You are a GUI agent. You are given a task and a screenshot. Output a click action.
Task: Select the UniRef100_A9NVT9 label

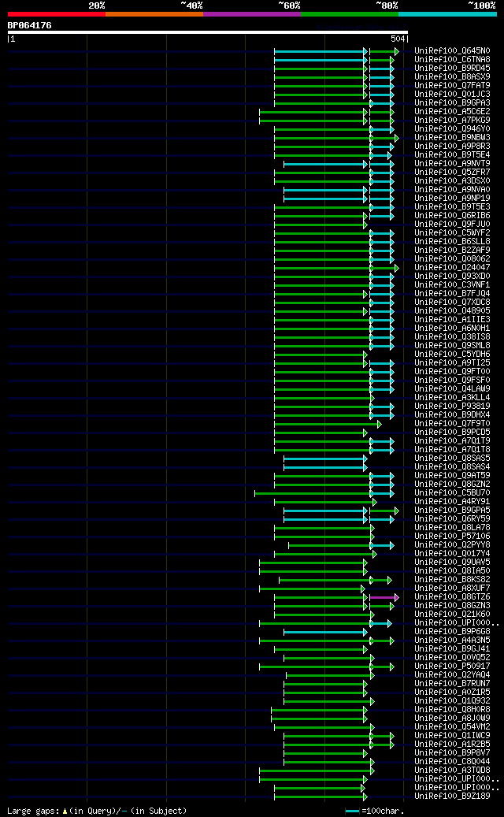pos(452,164)
